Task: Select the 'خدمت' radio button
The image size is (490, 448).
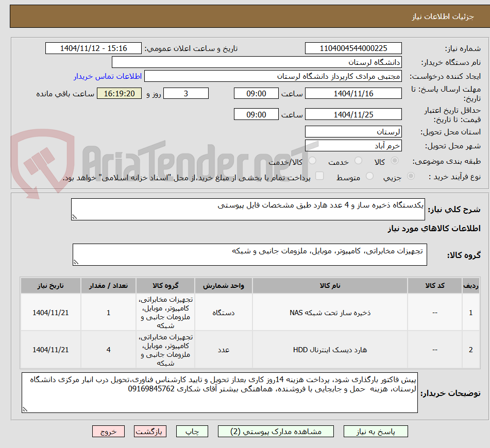Action: click(x=358, y=161)
